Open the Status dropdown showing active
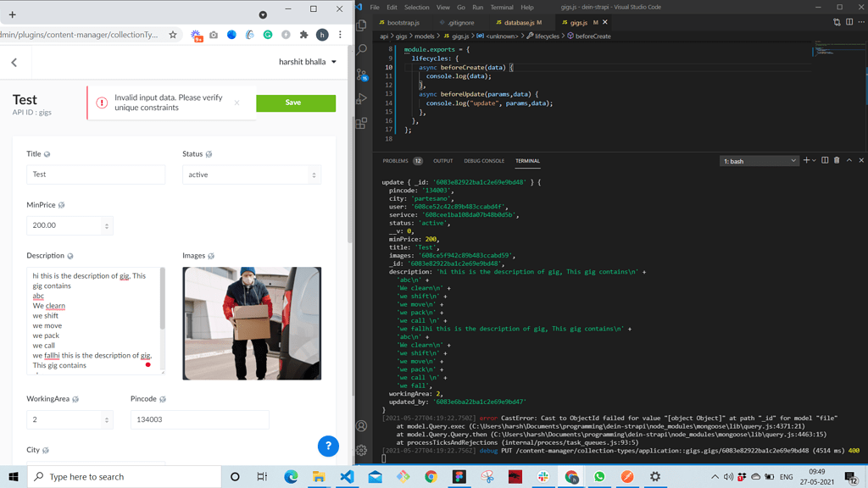 pos(252,175)
